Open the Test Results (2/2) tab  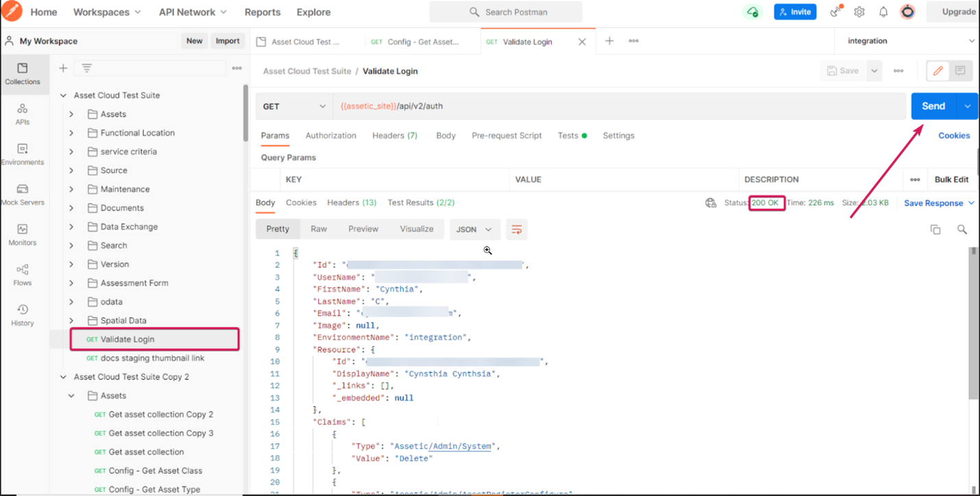click(421, 203)
